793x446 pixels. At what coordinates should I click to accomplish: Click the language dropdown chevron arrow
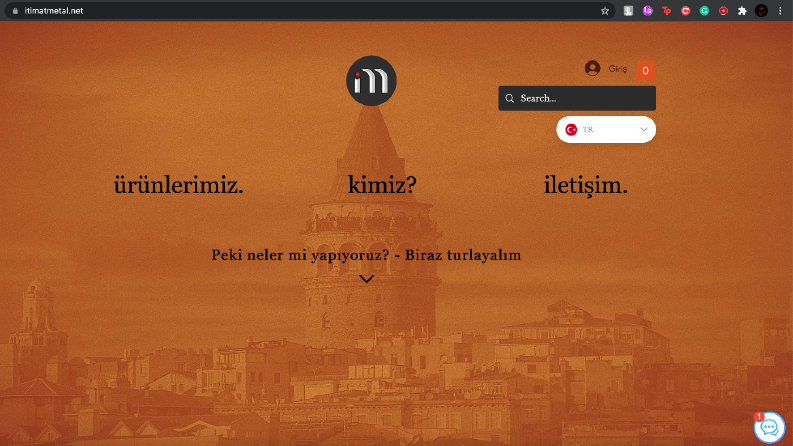(644, 129)
